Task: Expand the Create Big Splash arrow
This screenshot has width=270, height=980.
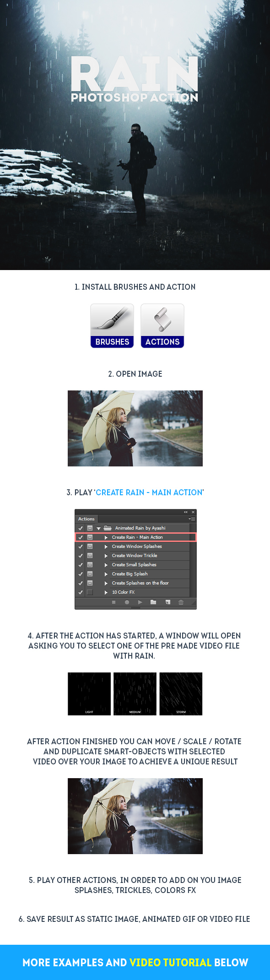Action: click(x=106, y=574)
